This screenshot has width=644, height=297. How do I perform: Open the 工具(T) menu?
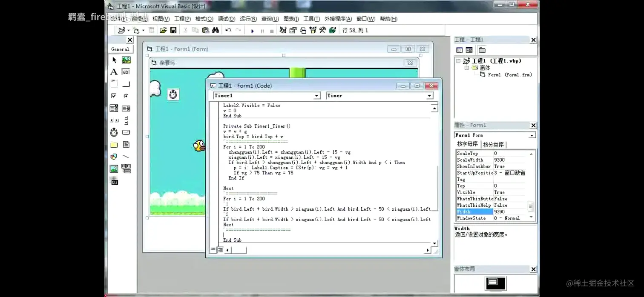(x=311, y=19)
